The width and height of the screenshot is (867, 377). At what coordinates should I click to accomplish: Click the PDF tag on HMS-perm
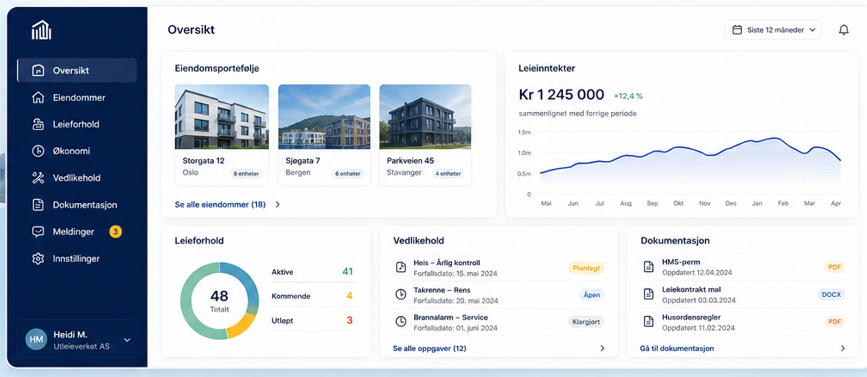click(834, 267)
